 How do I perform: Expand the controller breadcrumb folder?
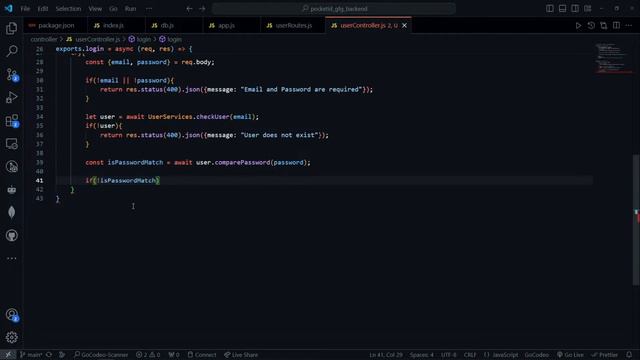[44, 39]
